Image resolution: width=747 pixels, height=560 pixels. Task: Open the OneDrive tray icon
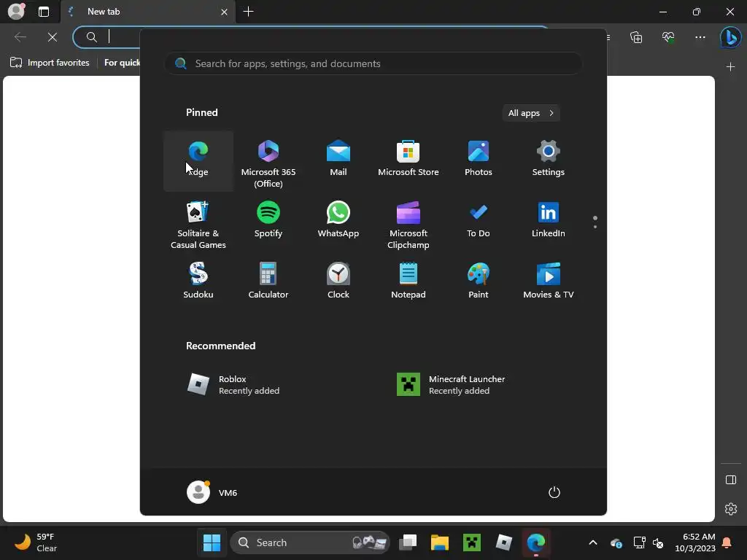coord(616,542)
